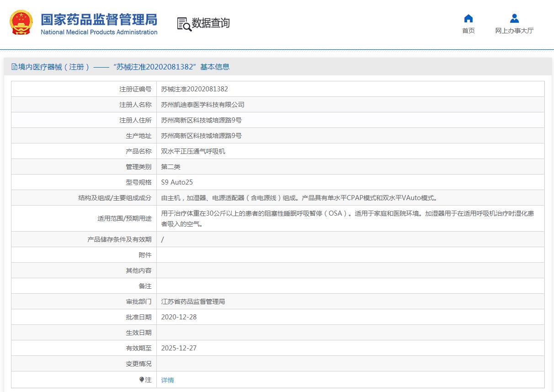Click the 附件 label
This screenshot has width=554, height=392.
[145, 255]
